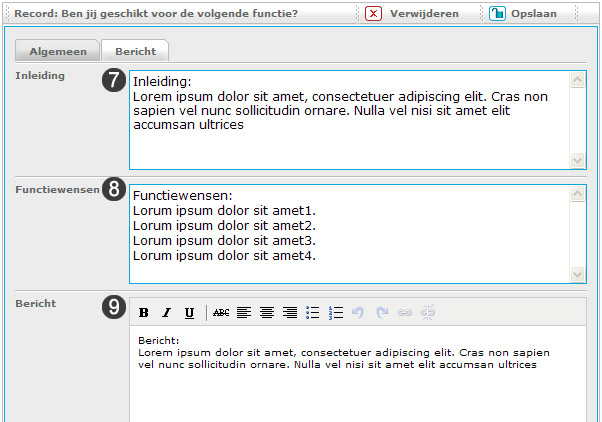The height and width of the screenshot is (422, 602).
Task: Click the undo arrow in editor toolbar
Action: 359,313
